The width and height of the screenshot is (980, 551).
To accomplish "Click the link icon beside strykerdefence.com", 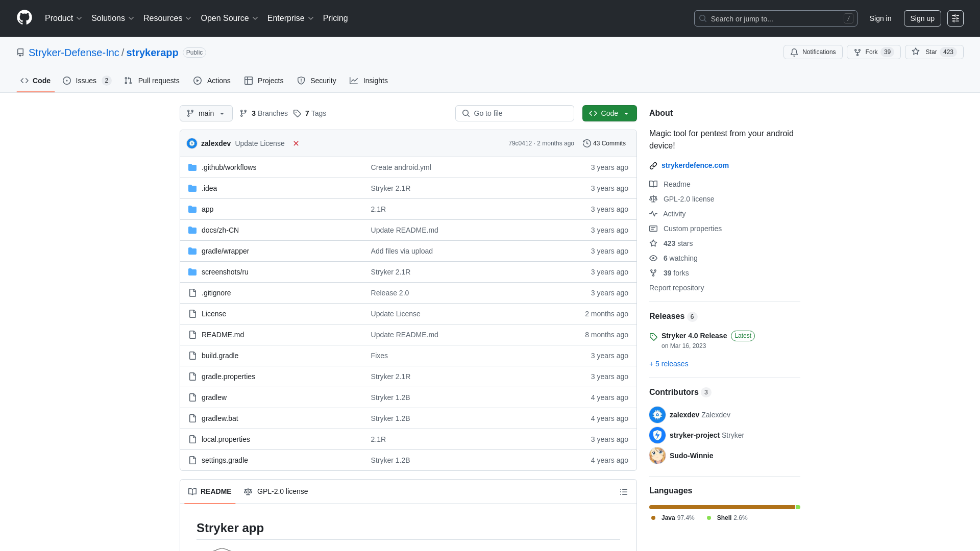I will point(653,166).
